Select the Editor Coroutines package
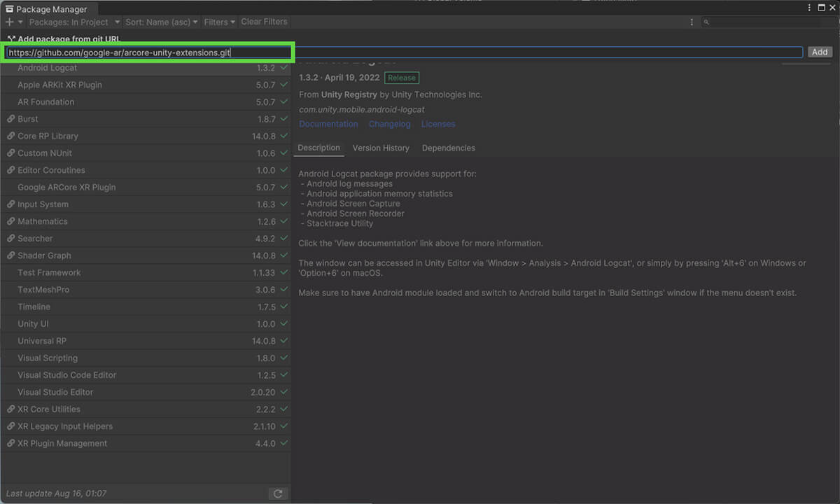This screenshot has width=840, height=504. point(146,170)
